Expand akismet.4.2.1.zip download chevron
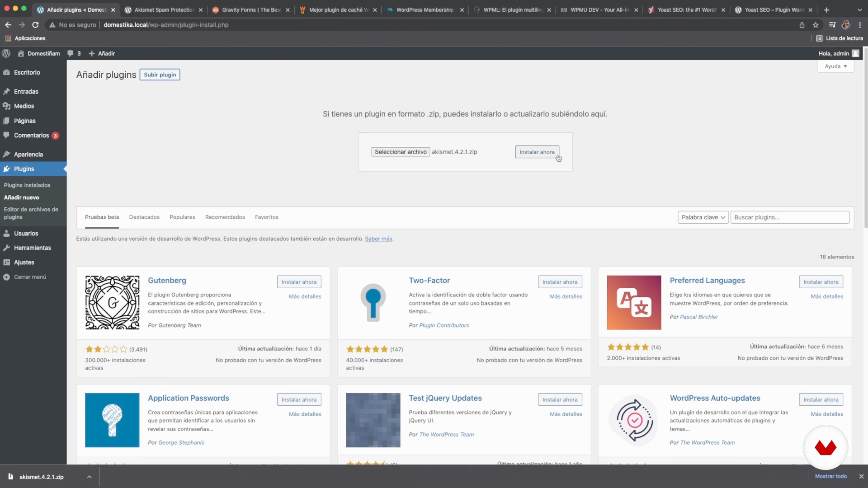The width and height of the screenshot is (868, 488). (x=89, y=477)
